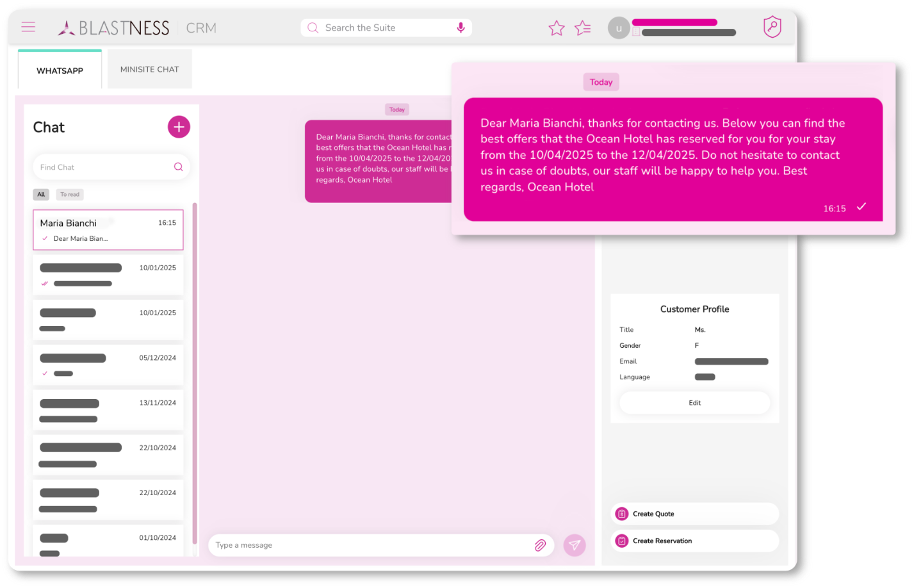Open the favorites list star icon
This screenshot has width=914, height=588.
(583, 28)
